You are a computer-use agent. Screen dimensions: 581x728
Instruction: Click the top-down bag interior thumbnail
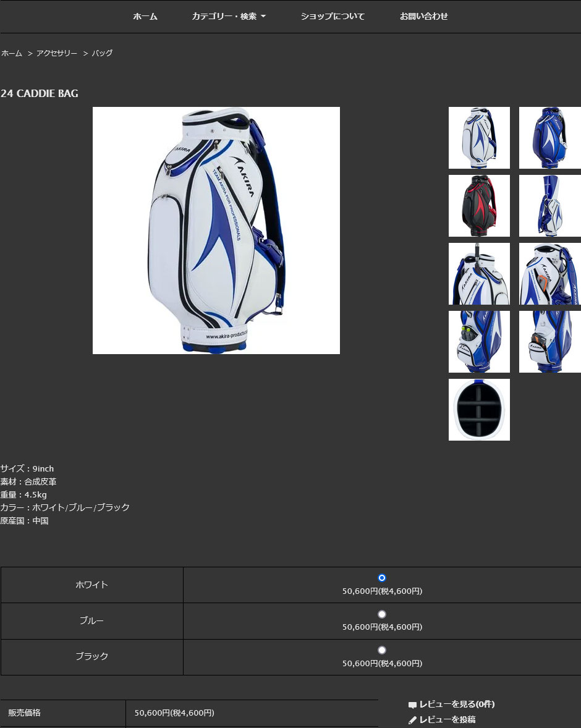pos(479,410)
